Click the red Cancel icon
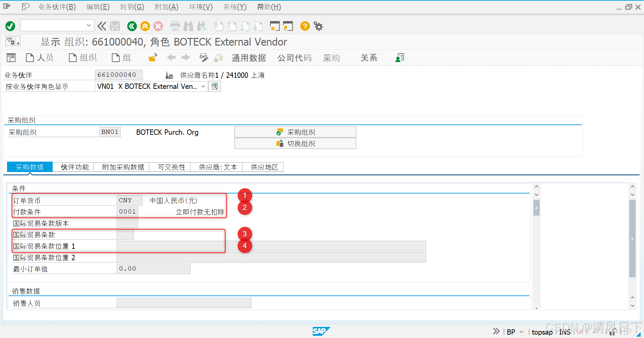 (x=158, y=26)
